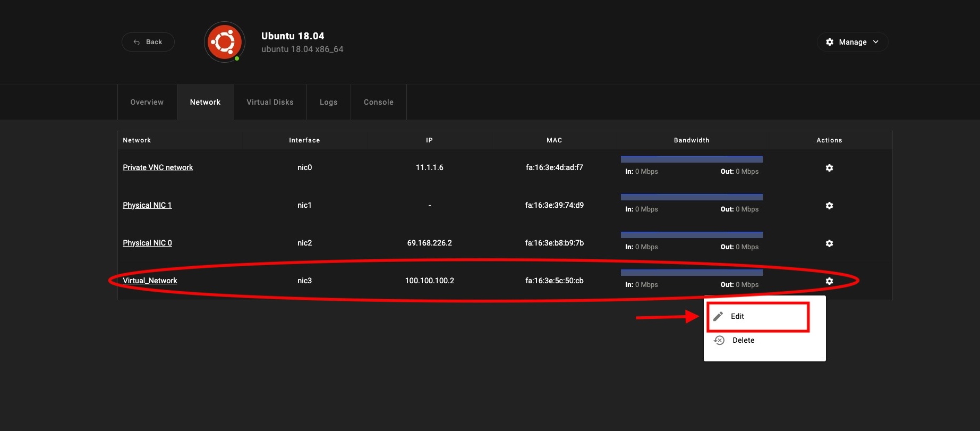Image resolution: width=980 pixels, height=431 pixels.
Task: Select IP address 100.100.100.2
Action: 429,281
